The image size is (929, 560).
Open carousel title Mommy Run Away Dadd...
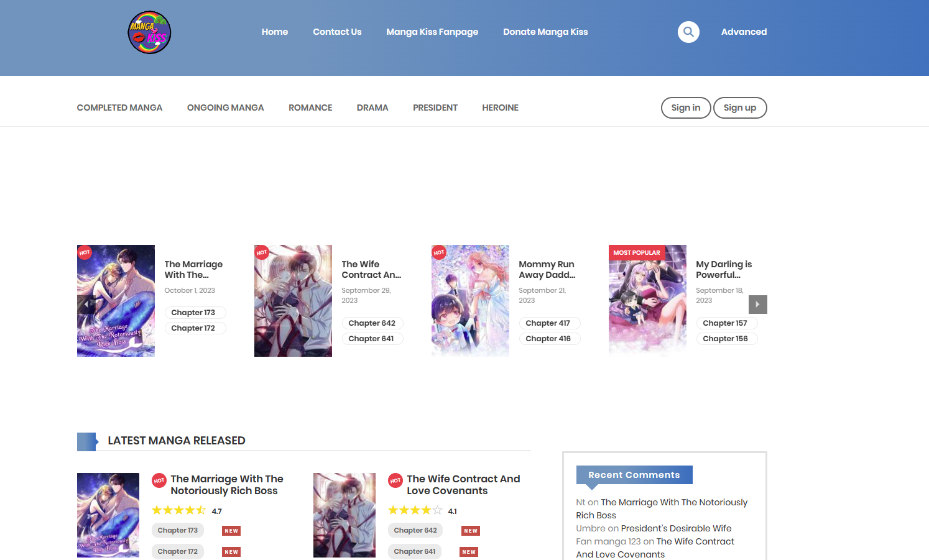click(547, 269)
